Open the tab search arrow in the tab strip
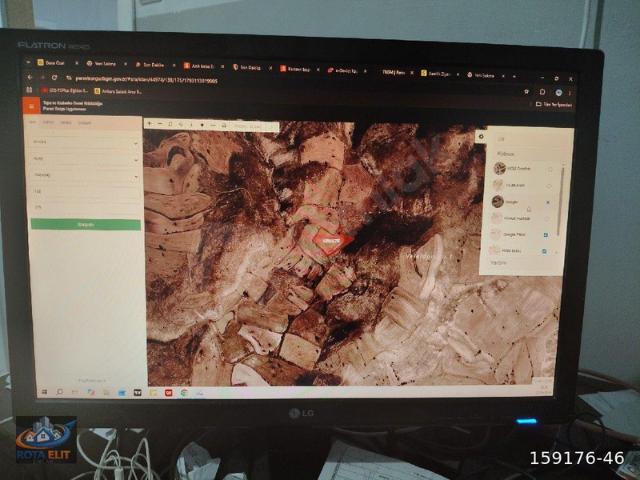 (28, 62)
